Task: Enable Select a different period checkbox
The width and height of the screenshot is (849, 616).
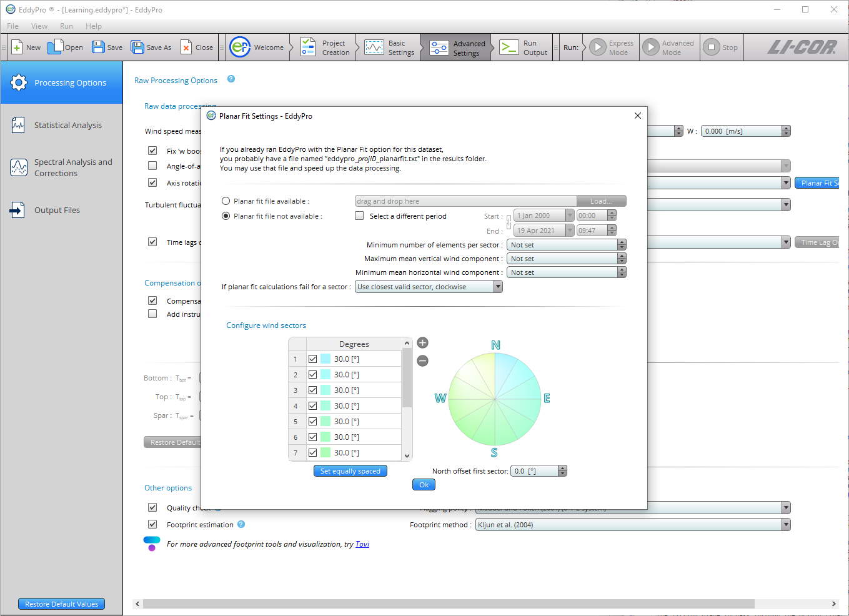Action: pyautogui.click(x=359, y=216)
